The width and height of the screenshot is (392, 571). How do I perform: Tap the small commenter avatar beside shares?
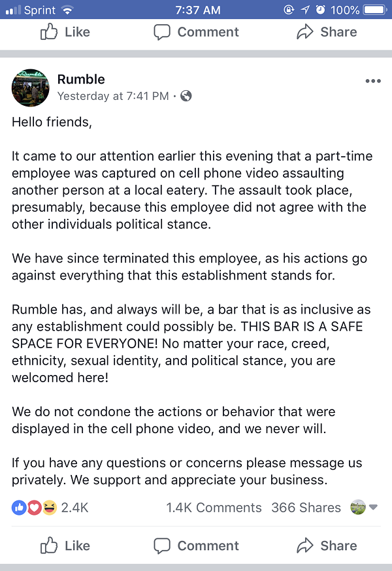tap(358, 507)
